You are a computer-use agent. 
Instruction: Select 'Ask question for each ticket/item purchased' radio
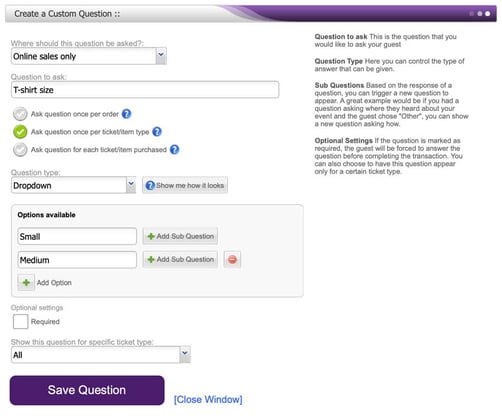(20, 150)
